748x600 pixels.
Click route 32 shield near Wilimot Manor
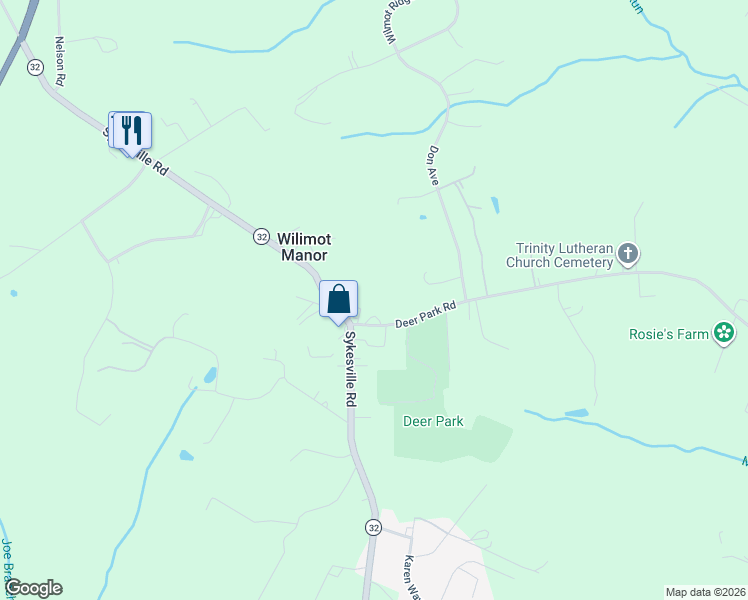click(261, 237)
